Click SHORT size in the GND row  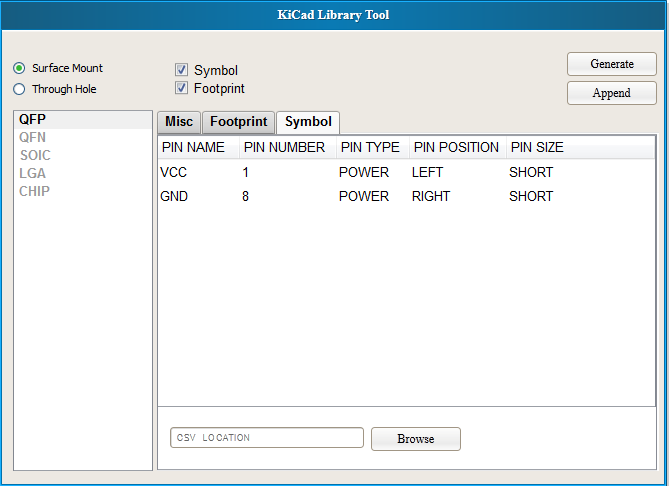pyautogui.click(x=531, y=196)
